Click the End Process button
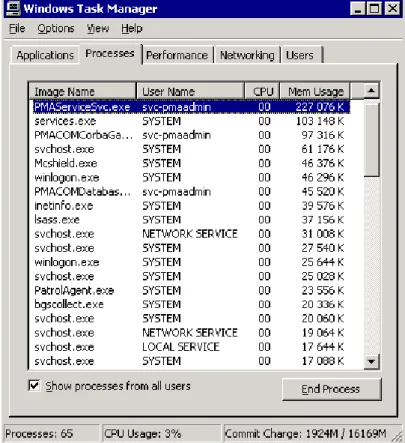405x443 pixels. coord(331,389)
